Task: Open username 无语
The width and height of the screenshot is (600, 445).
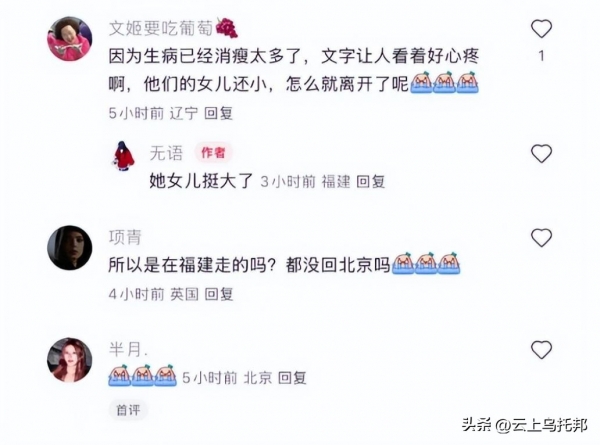Action: tap(166, 153)
